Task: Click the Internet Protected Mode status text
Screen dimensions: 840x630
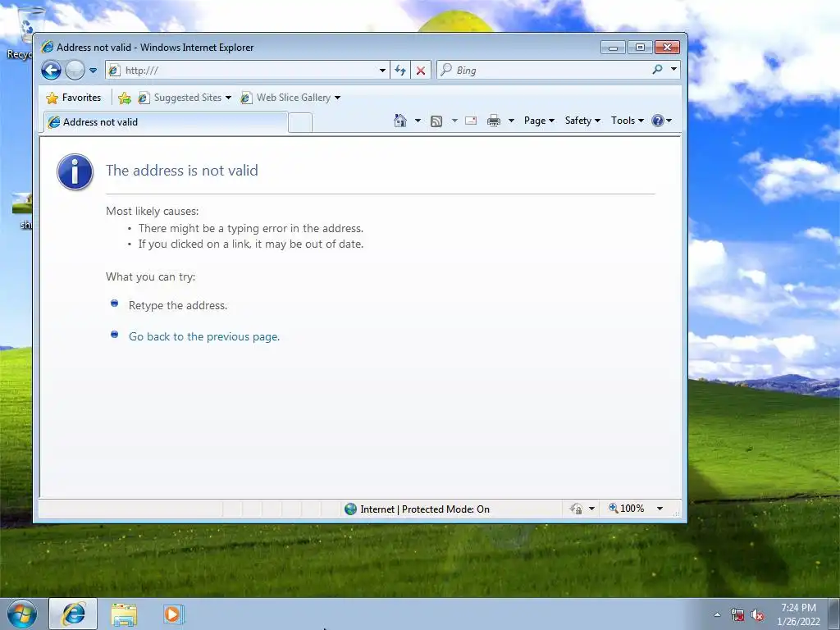Action: (x=425, y=509)
